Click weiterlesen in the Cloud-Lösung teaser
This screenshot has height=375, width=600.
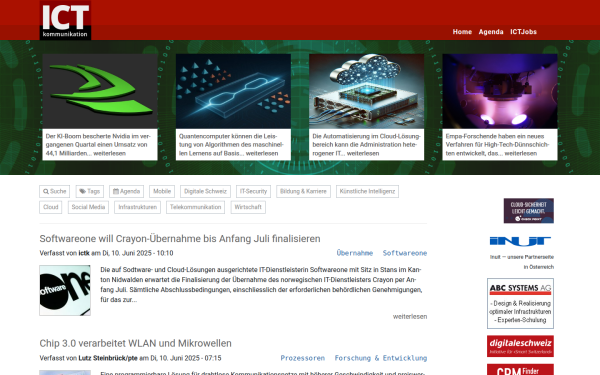click(x=363, y=153)
